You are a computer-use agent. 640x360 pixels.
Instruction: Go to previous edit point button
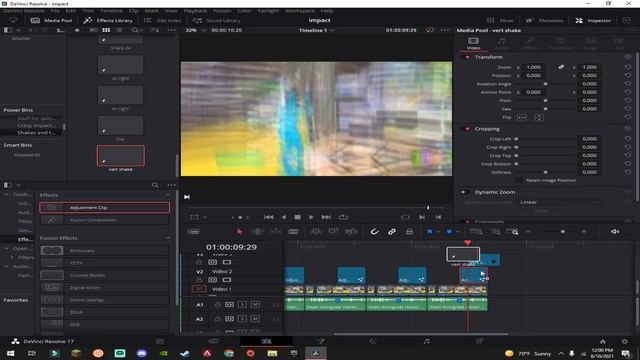click(x=438, y=217)
